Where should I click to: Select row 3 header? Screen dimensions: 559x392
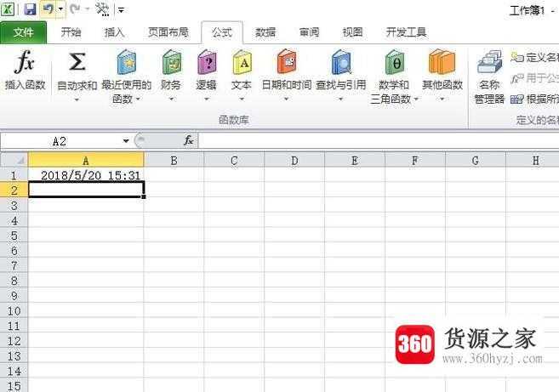(x=14, y=205)
